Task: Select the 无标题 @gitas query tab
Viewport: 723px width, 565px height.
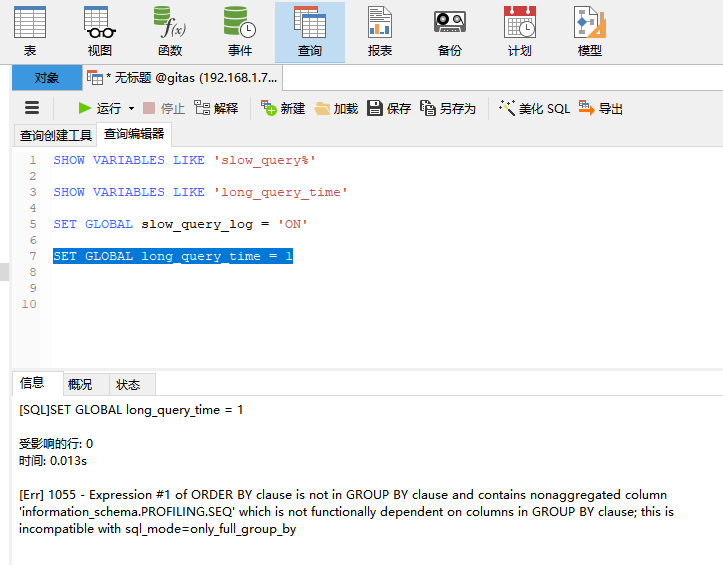Action: [x=183, y=77]
